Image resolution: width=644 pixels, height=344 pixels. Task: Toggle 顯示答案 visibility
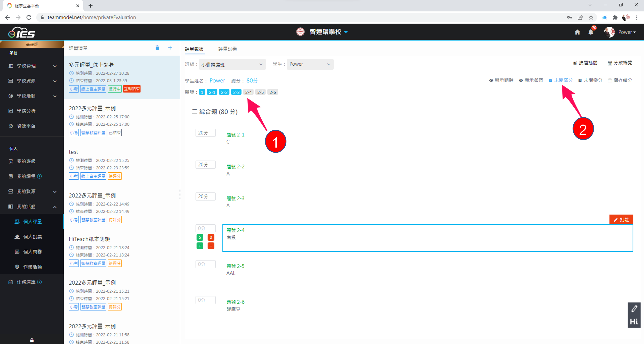[531, 80]
